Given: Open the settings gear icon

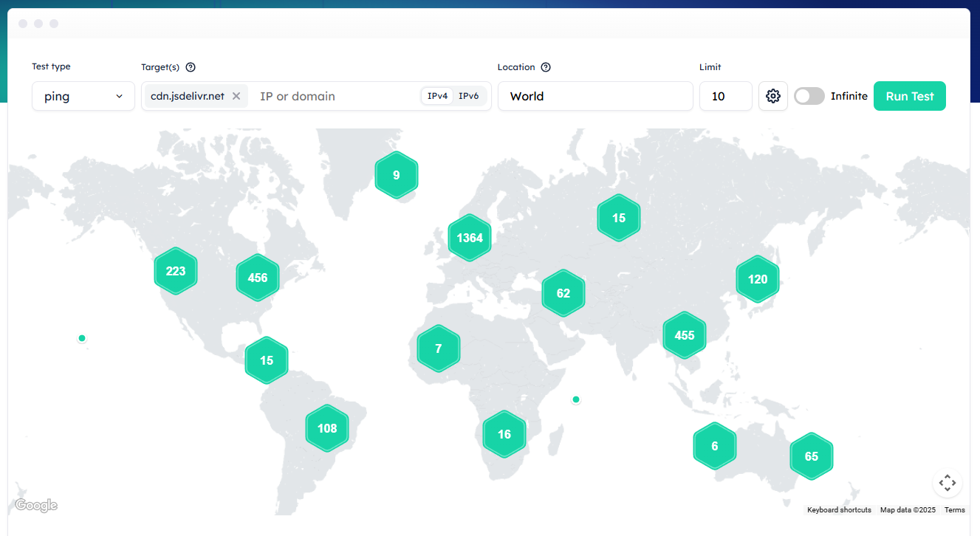Looking at the screenshot, I should [773, 96].
